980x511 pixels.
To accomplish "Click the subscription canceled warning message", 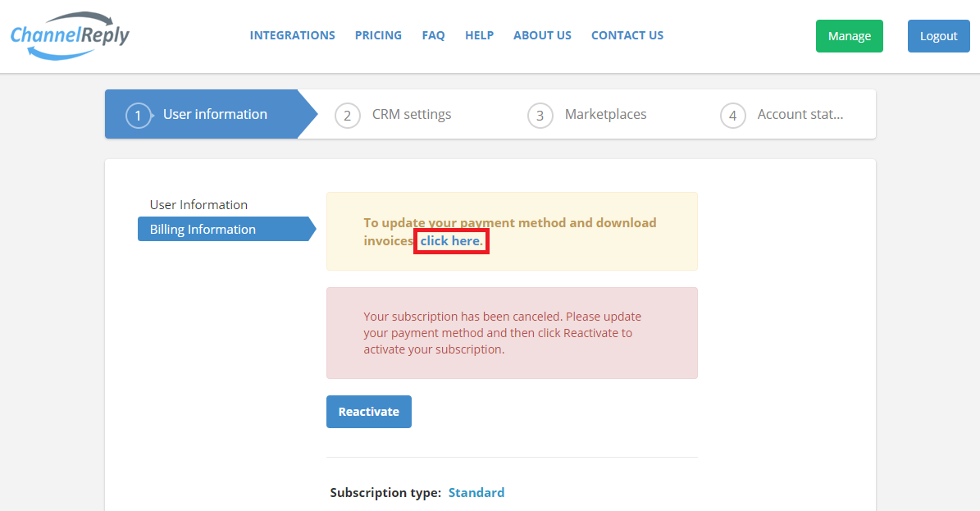I will (512, 333).
